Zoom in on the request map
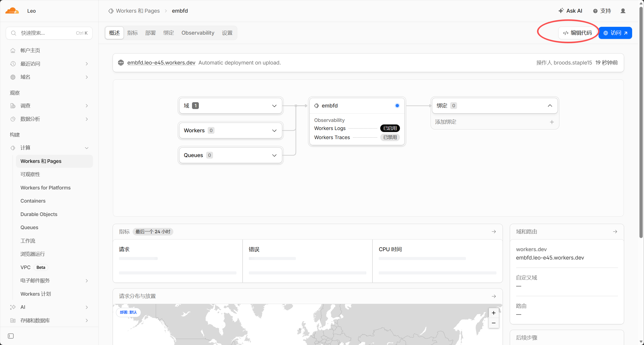Viewport: 644px width, 345px height. [x=493, y=313]
